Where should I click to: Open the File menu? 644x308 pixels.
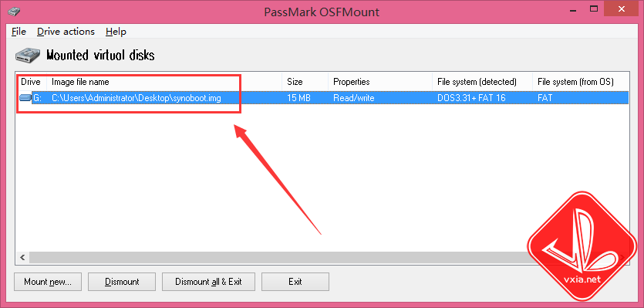(19, 32)
